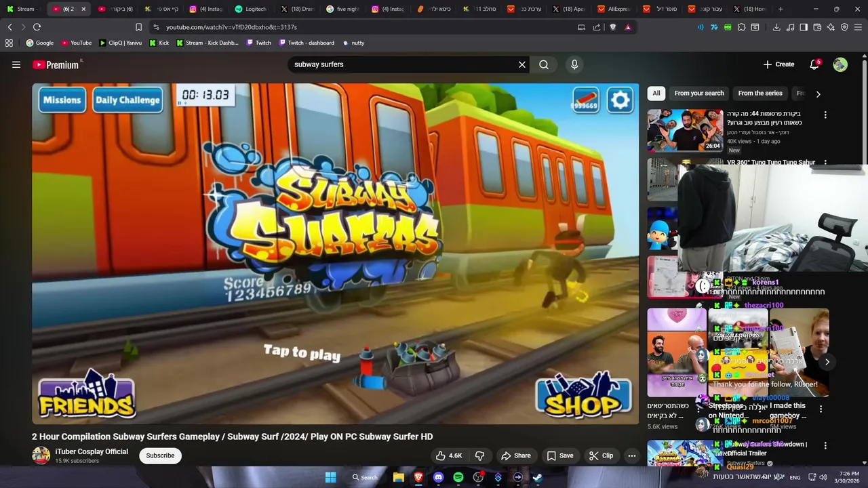This screenshot has width=868, height=488.
Task: Open the 7TV extension icon
Action: 714,27
